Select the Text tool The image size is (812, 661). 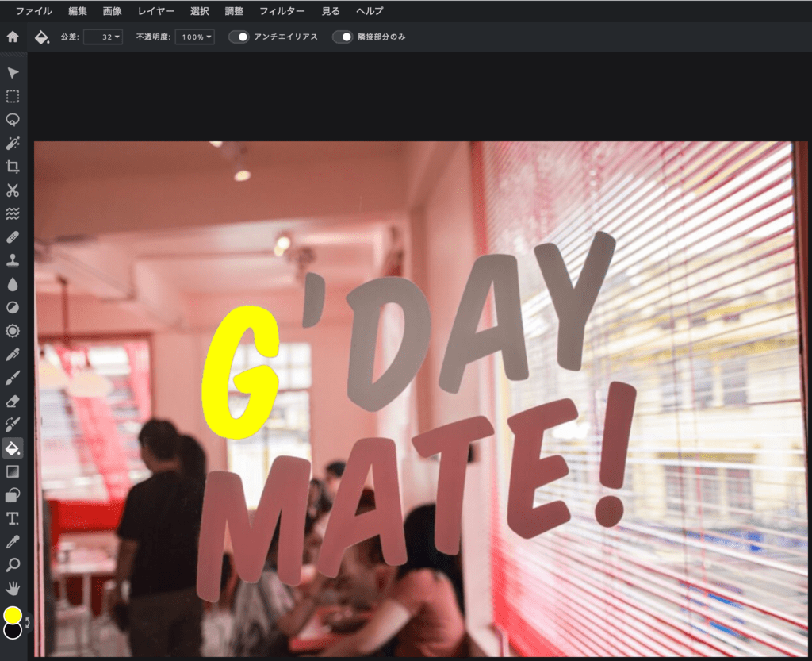pyautogui.click(x=13, y=518)
